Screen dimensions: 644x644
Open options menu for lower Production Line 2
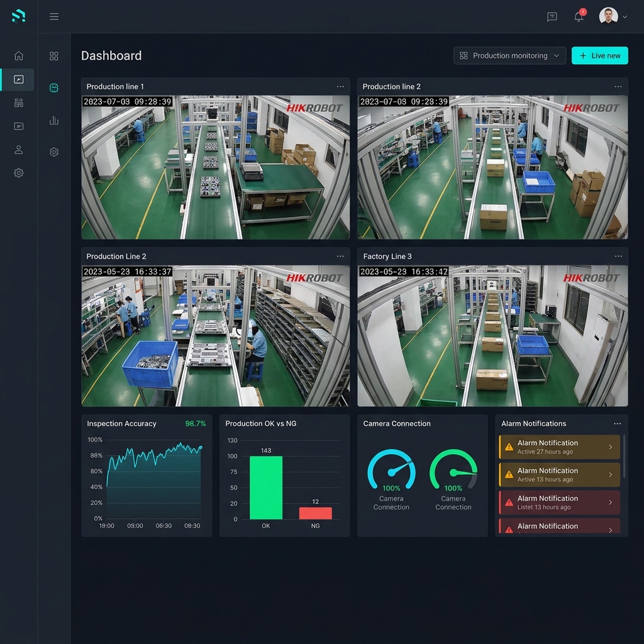pyautogui.click(x=340, y=257)
